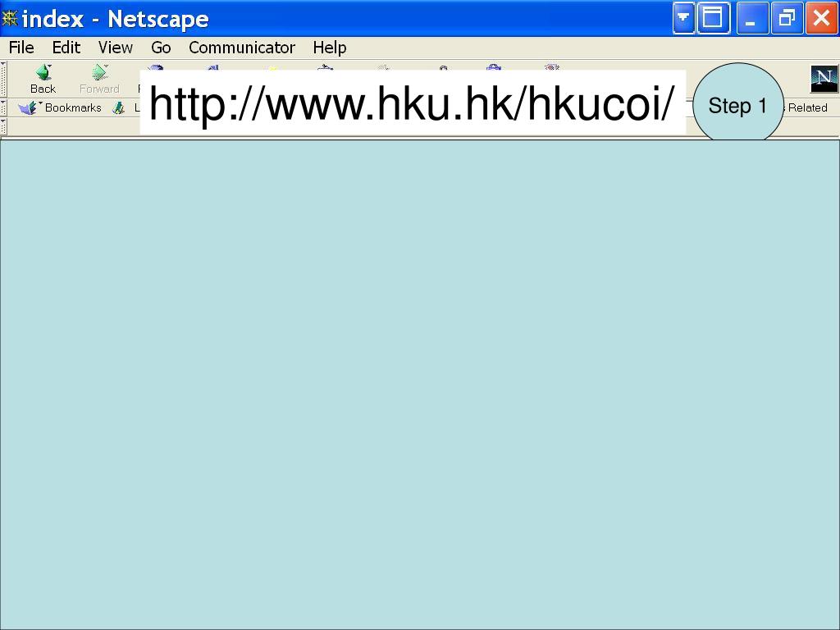Close the Netscape window
Screen dimensions: 840x630
(821, 18)
